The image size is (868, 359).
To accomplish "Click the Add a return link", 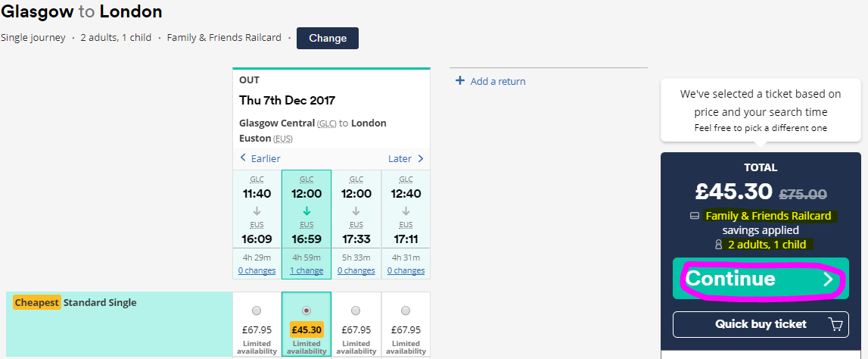I will coord(497,82).
